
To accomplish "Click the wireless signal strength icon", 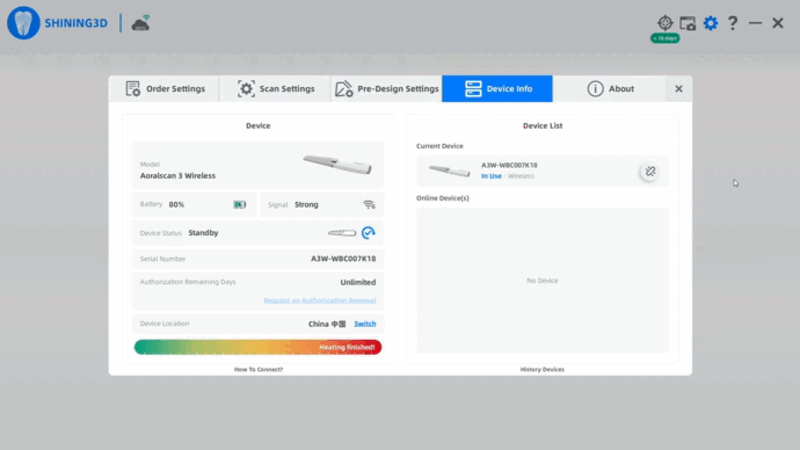I will click(369, 205).
